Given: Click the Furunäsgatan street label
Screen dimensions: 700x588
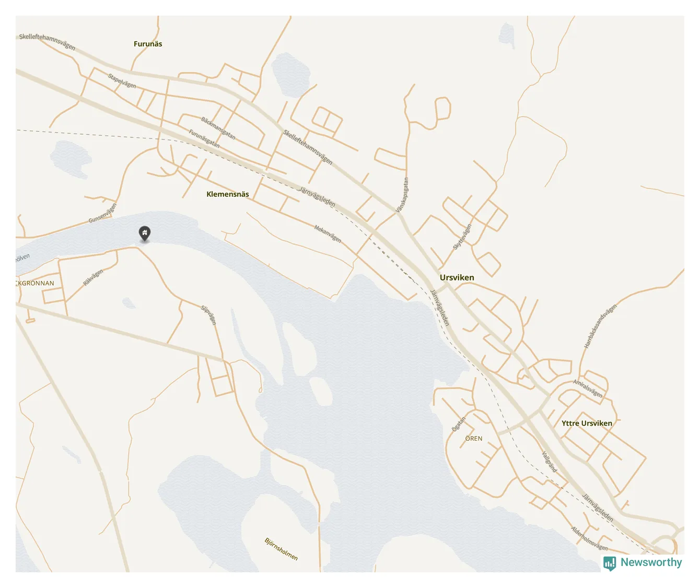Looking at the screenshot, I should click(204, 139).
